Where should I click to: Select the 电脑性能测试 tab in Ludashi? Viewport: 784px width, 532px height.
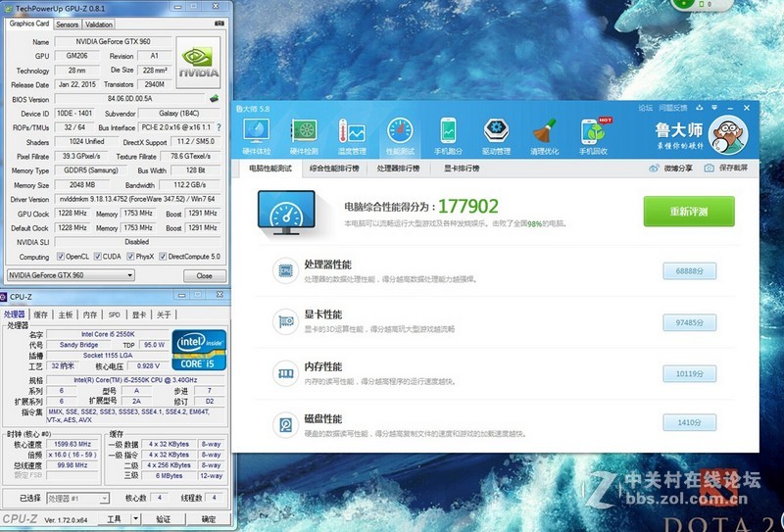click(270, 169)
